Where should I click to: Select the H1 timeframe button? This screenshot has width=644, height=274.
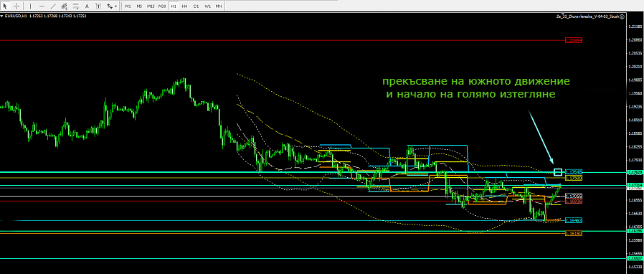pos(174,6)
